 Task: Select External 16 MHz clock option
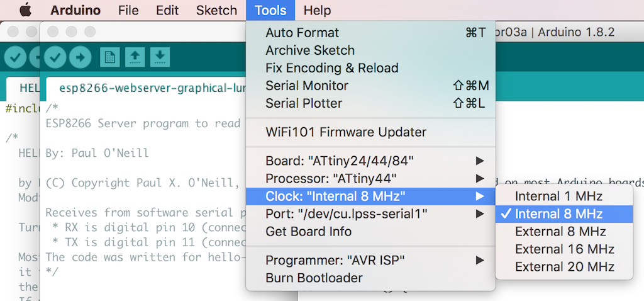tap(564, 249)
